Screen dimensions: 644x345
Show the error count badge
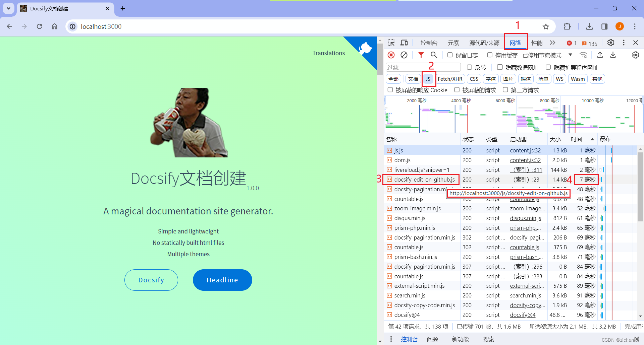click(x=572, y=43)
